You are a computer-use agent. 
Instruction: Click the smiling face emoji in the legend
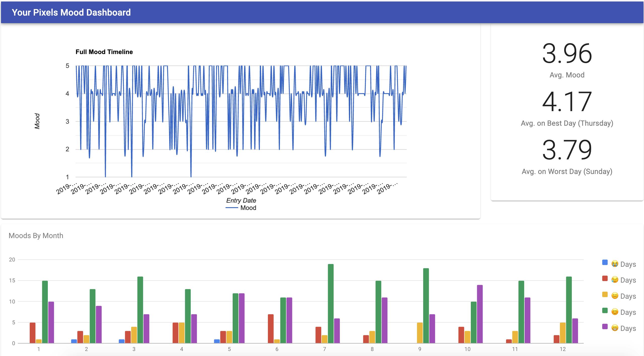point(615,312)
